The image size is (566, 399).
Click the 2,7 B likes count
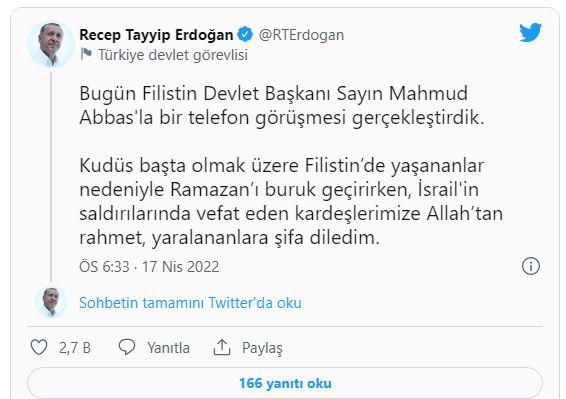[x=75, y=348]
